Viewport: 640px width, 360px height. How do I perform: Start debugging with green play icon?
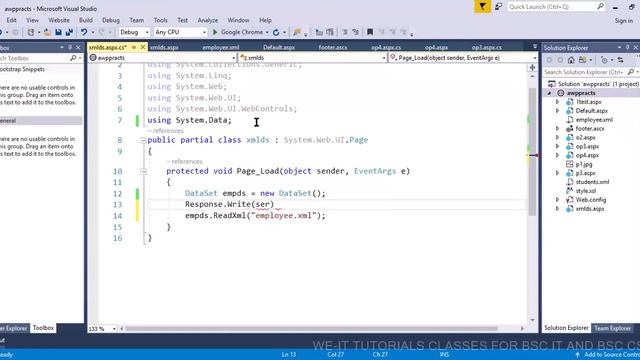coord(215,32)
